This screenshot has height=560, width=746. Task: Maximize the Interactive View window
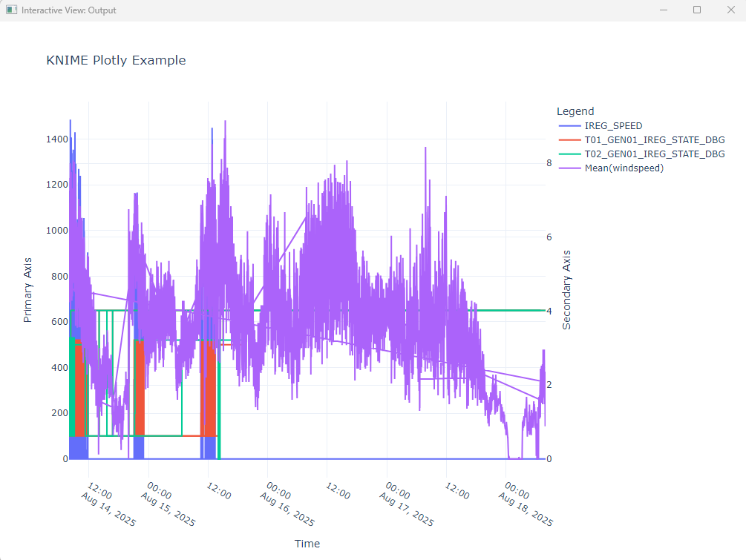pyautogui.click(x=697, y=10)
